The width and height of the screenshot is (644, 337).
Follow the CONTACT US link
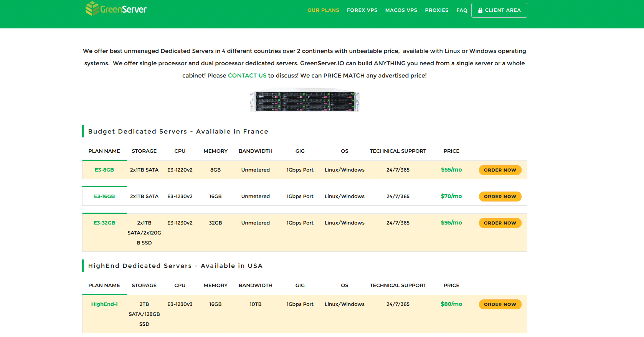[x=247, y=76]
